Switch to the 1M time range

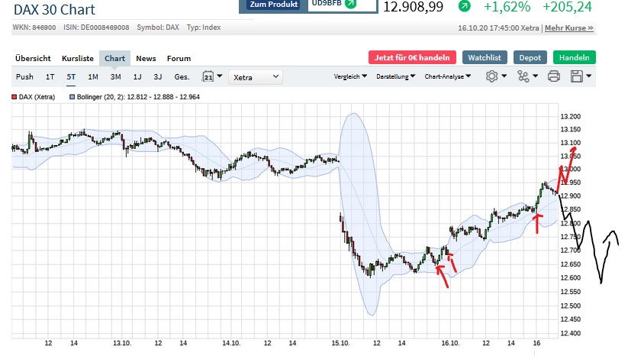(93, 76)
